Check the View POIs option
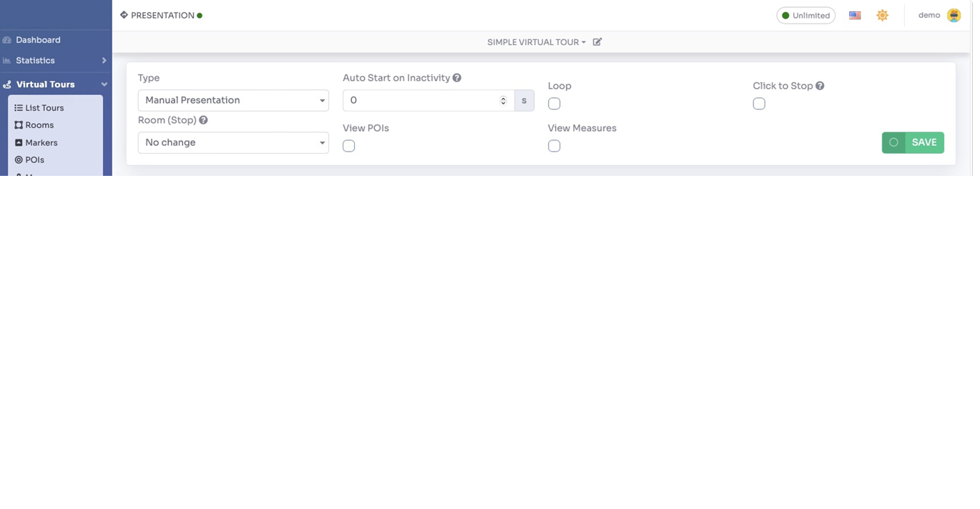The height and width of the screenshot is (509, 980). (x=348, y=146)
